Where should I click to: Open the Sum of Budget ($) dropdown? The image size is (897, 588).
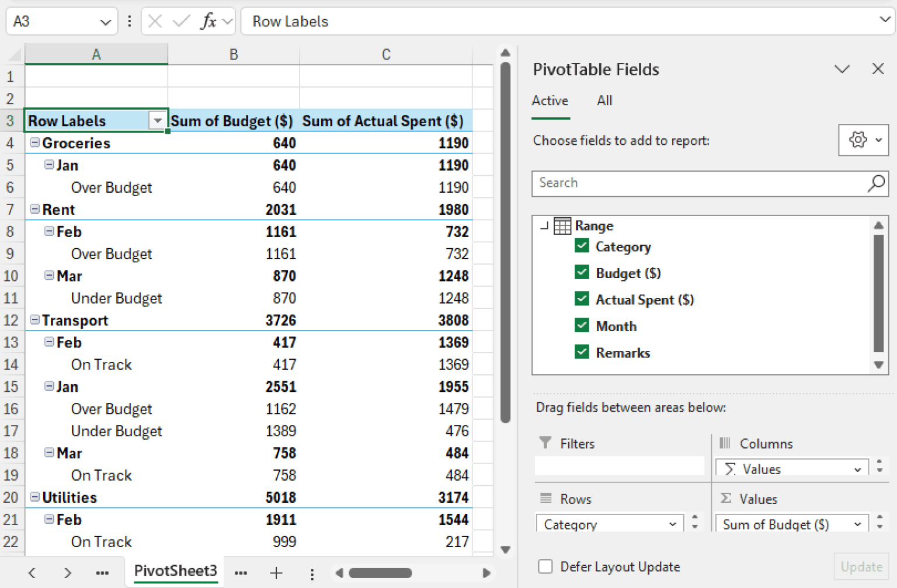pos(857,524)
